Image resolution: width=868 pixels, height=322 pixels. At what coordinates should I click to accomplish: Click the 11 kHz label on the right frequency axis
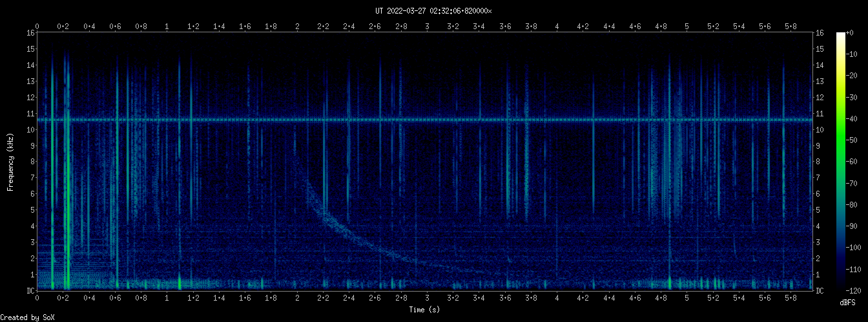click(820, 114)
